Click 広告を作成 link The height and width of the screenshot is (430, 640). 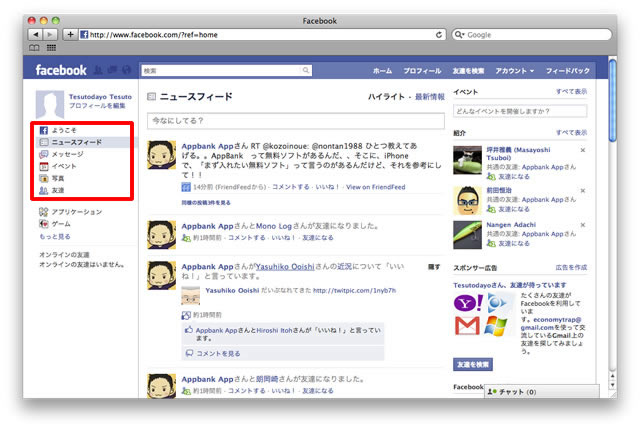pyautogui.click(x=571, y=268)
